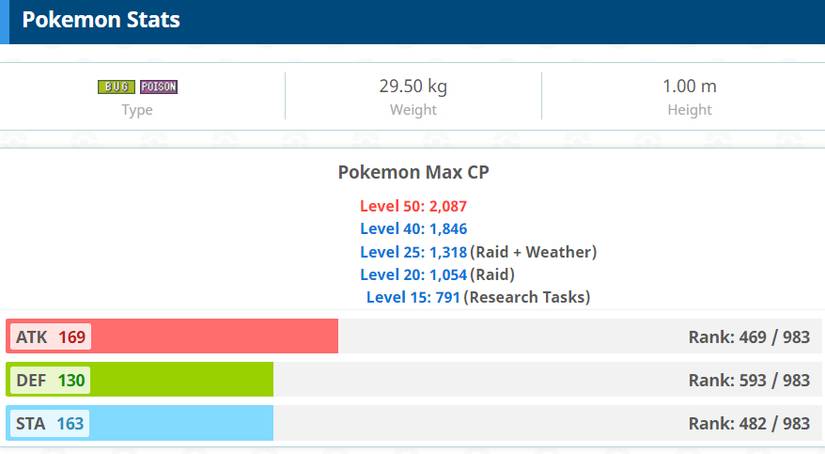Click the Weight label
The width and height of the screenshot is (825, 454).
[413, 110]
